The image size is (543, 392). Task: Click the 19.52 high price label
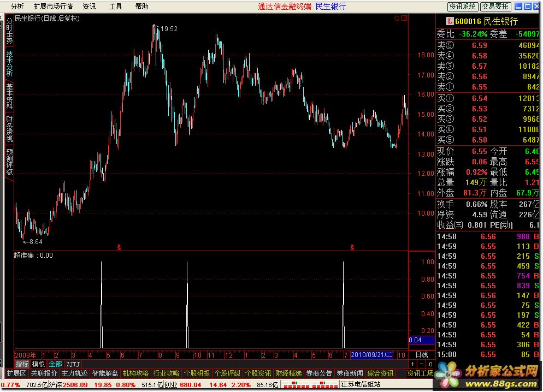point(169,29)
